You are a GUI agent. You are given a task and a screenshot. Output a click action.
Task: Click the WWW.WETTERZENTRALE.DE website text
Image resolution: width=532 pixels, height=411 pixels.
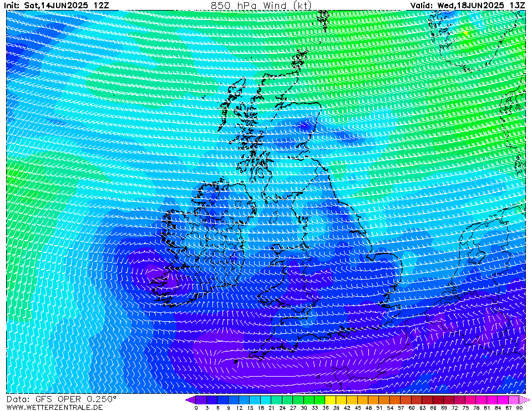click(54, 407)
